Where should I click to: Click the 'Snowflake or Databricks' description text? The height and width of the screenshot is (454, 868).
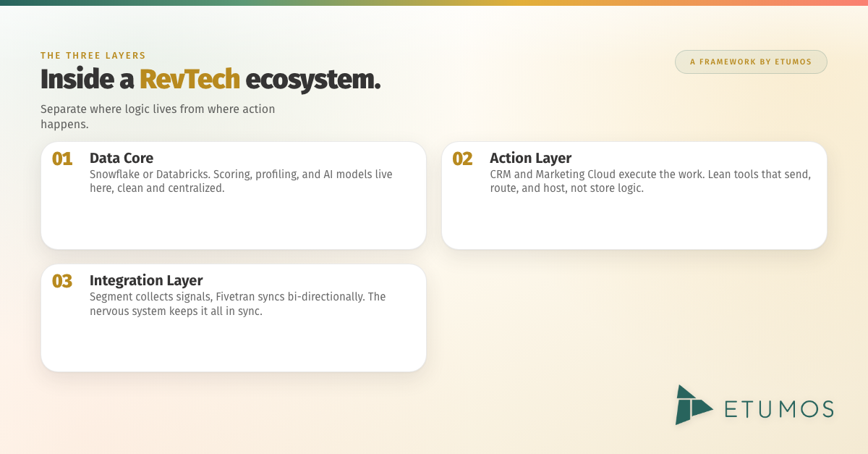[x=241, y=181]
